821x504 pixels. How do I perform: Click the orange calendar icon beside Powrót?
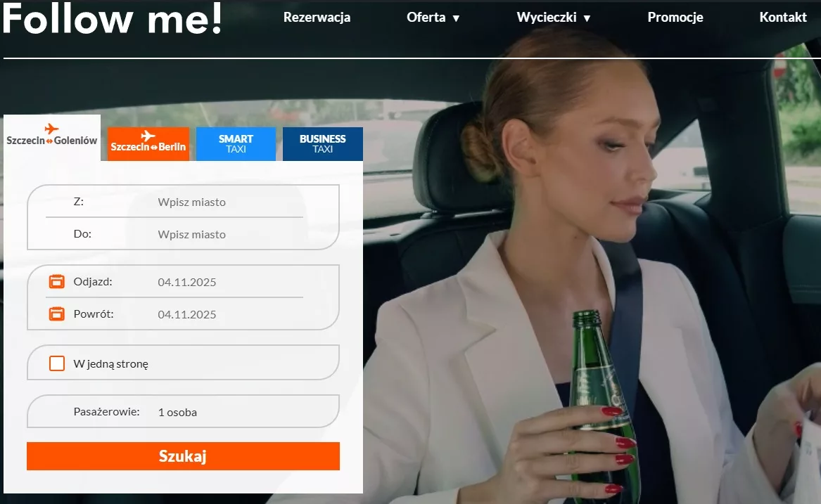click(x=57, y=314)
